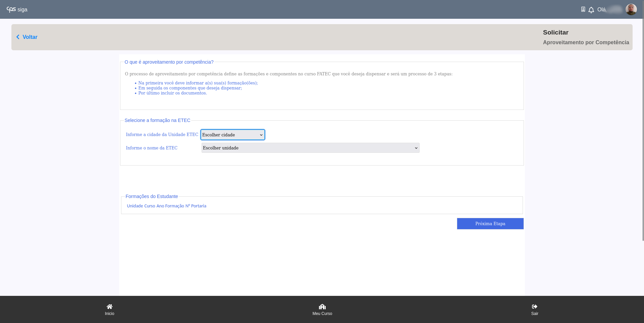Open the 'Escolher cidade' dropdown
Screen dimensions: 644x323
click(x=232, y=135)
